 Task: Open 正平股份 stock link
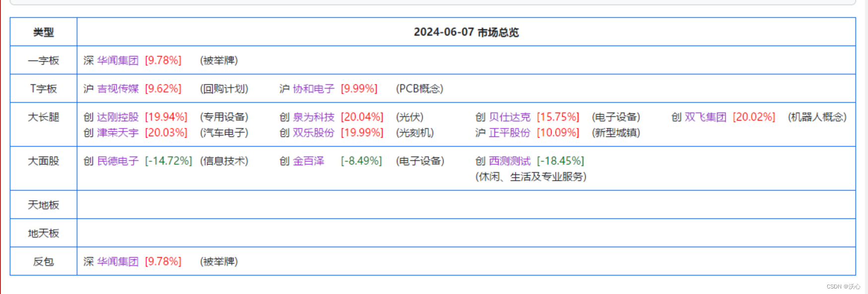tap(510, 133)
